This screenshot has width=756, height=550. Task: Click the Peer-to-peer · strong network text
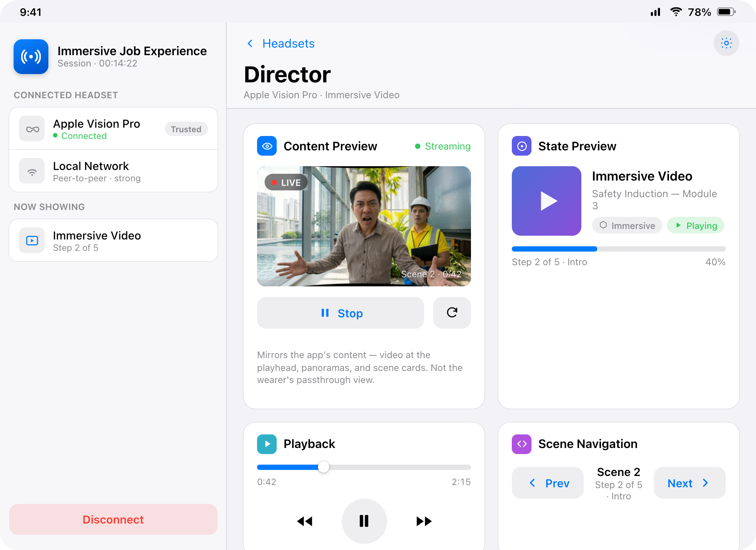[x=97, y=178]
